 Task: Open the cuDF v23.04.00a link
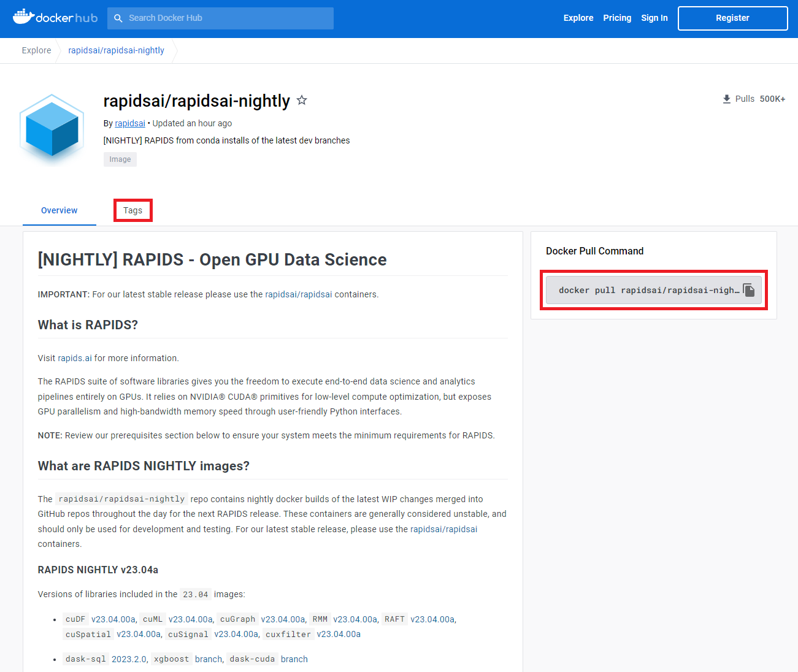(x=113, y=619)
